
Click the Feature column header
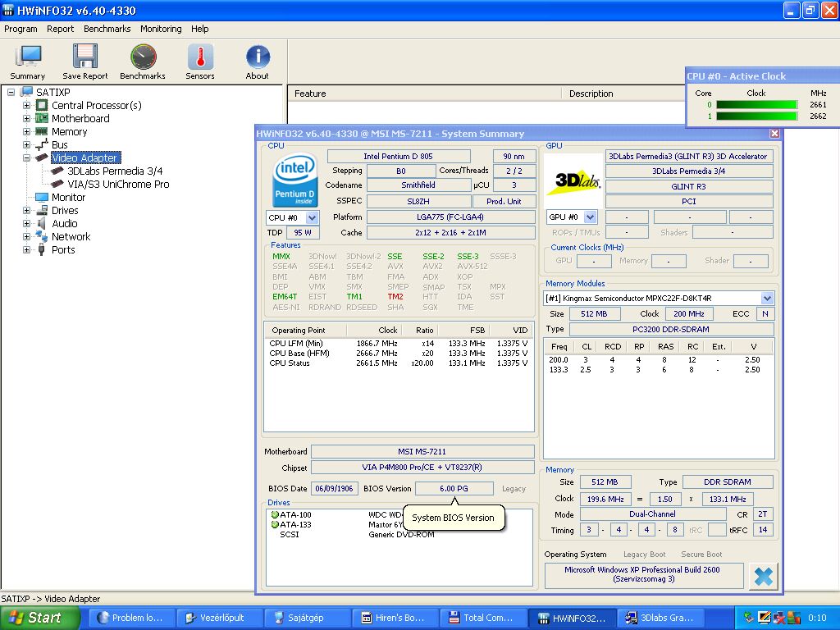[x=424, y=94]
